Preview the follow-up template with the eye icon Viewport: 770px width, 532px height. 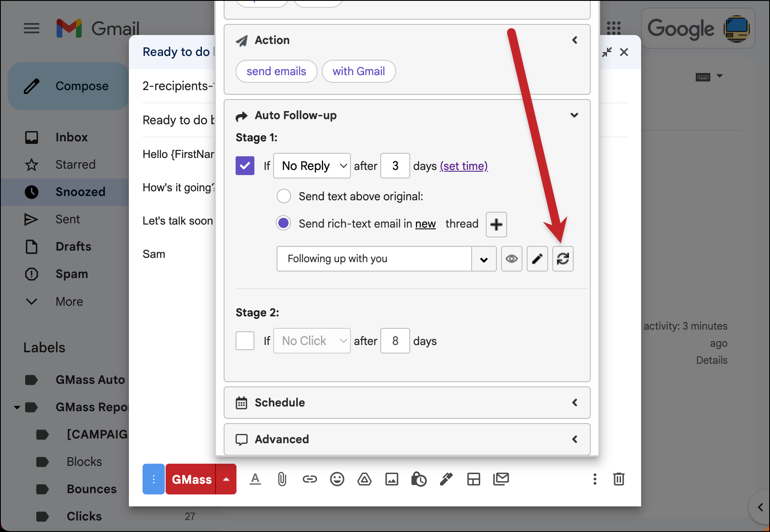click(511, 259)
